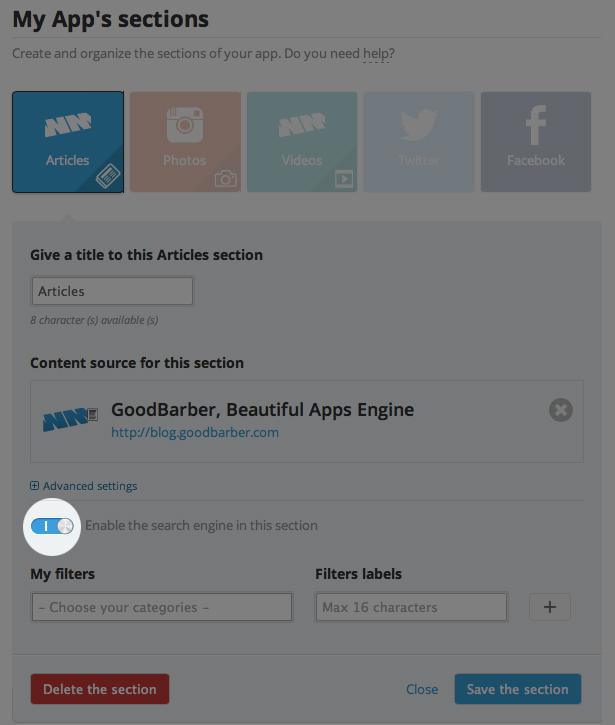
Task: Click the GoodBarber blog source logo
Action: click(x=70, y=419)
